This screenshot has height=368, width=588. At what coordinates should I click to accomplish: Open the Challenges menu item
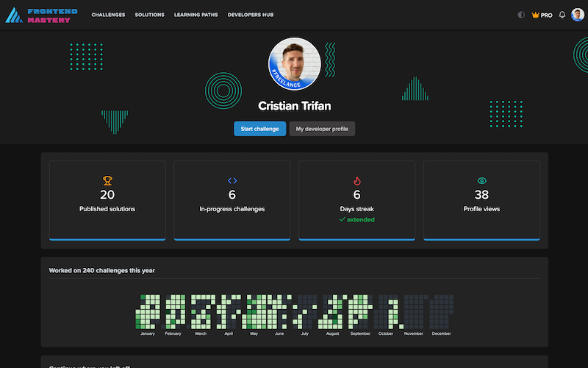108,15
